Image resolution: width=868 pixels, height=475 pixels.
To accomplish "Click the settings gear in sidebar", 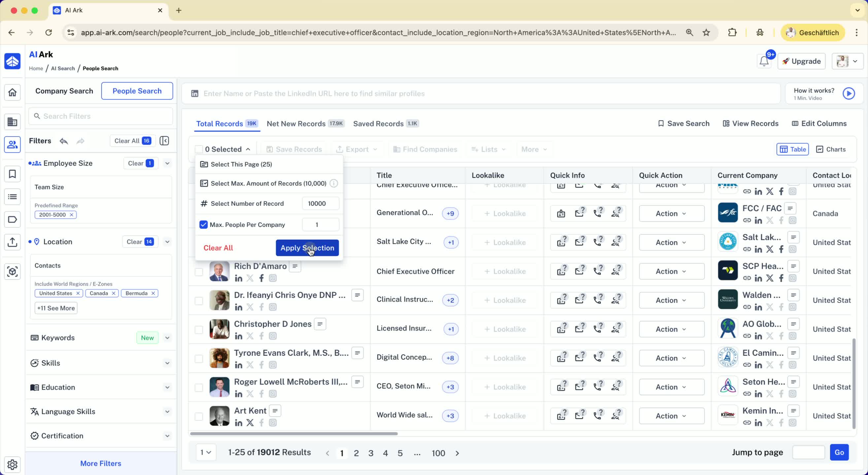I will [13, 464].
